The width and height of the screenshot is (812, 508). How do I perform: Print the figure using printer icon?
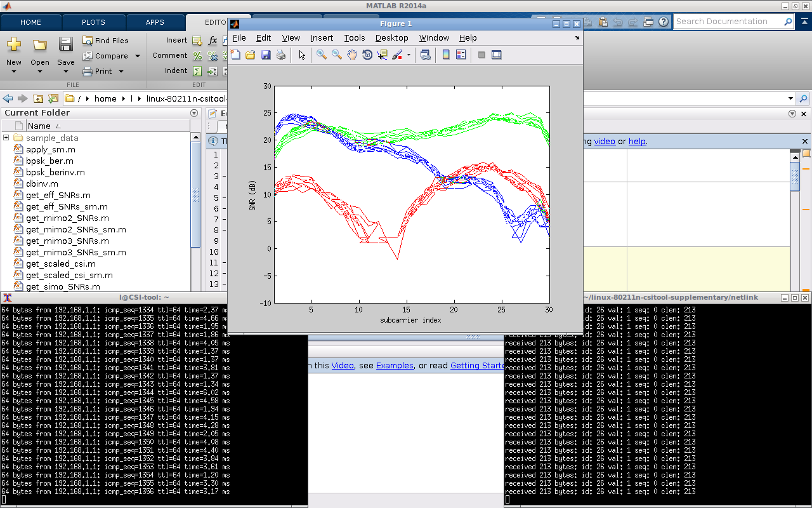[281, 55]
